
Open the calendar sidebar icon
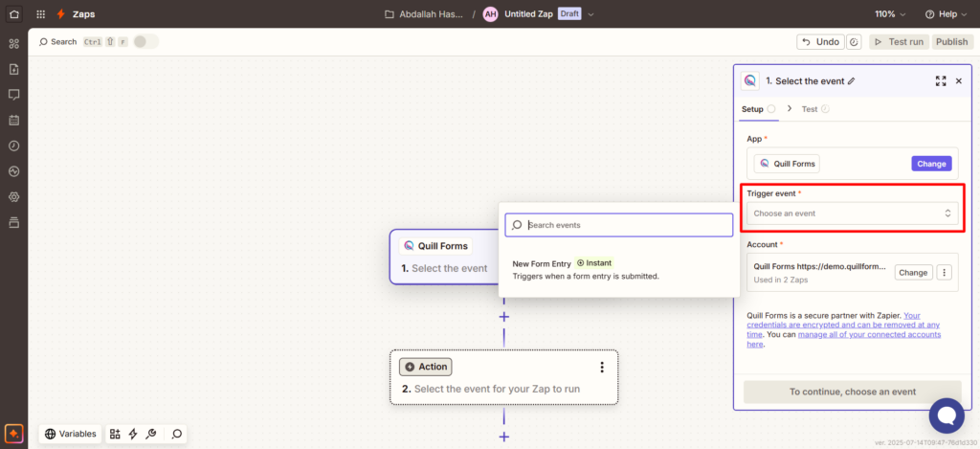tap(13, 120)
